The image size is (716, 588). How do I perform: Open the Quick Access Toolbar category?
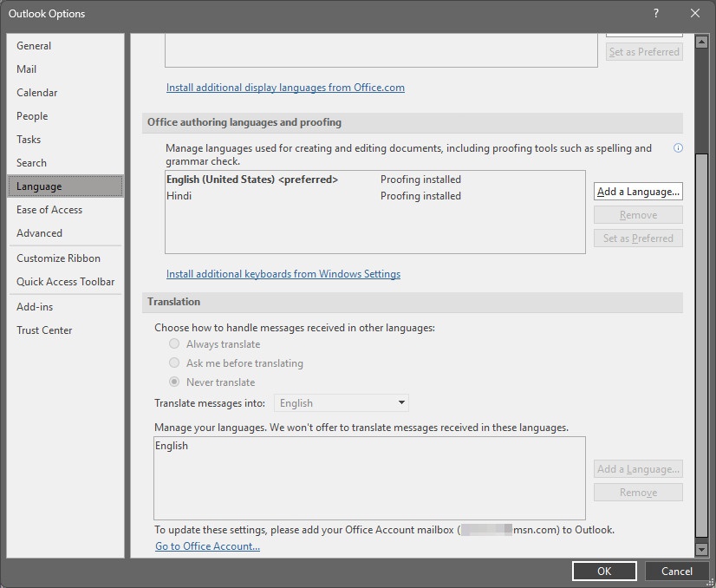tap(65, 282)
